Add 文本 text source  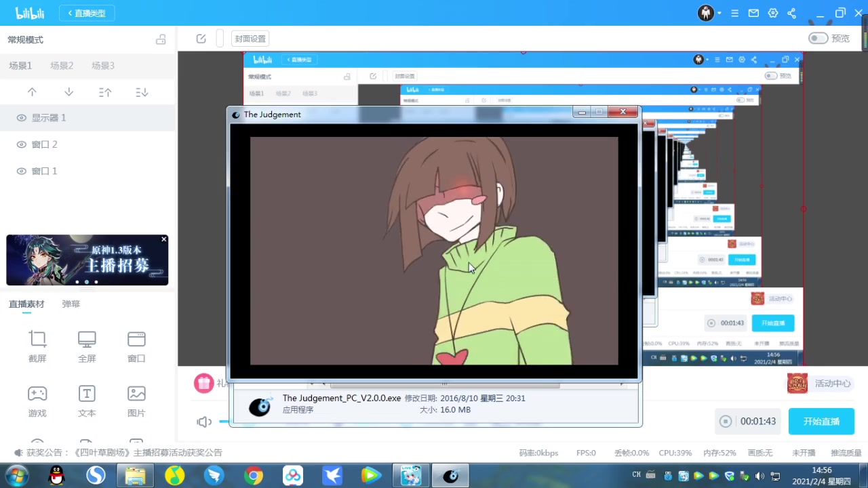click(87, 401)
